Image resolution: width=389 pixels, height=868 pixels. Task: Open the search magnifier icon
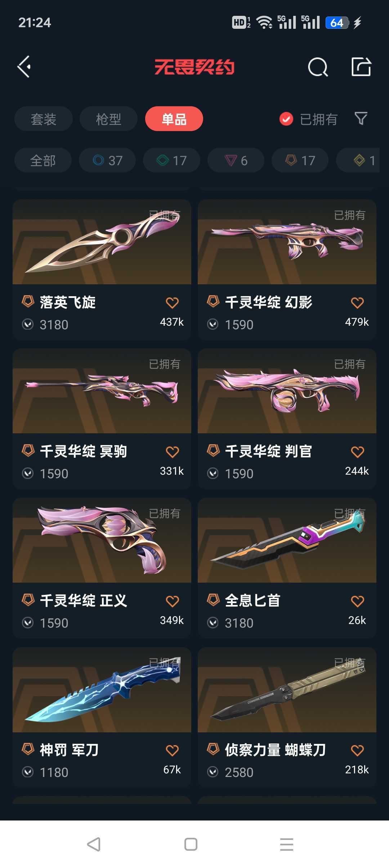tap(318, 67)
